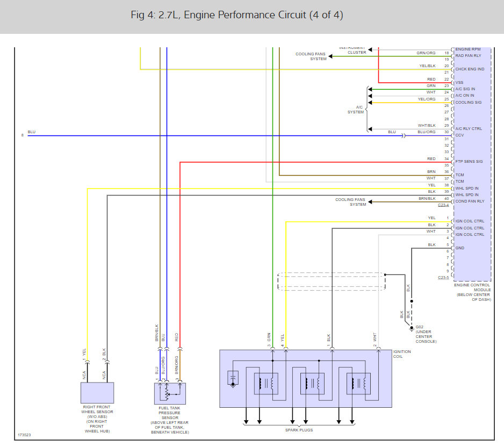Click the diagram number '173523'
Viewport: 504px width, 447px height.
(x=24, y=435)
